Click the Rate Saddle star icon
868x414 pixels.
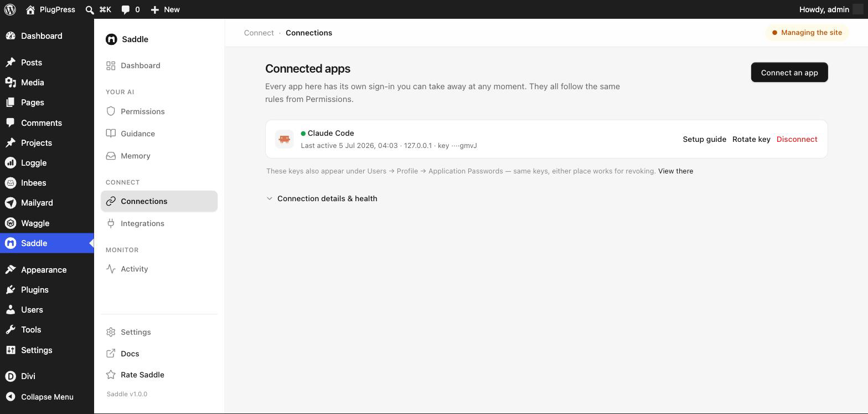(x=111, y=375)
